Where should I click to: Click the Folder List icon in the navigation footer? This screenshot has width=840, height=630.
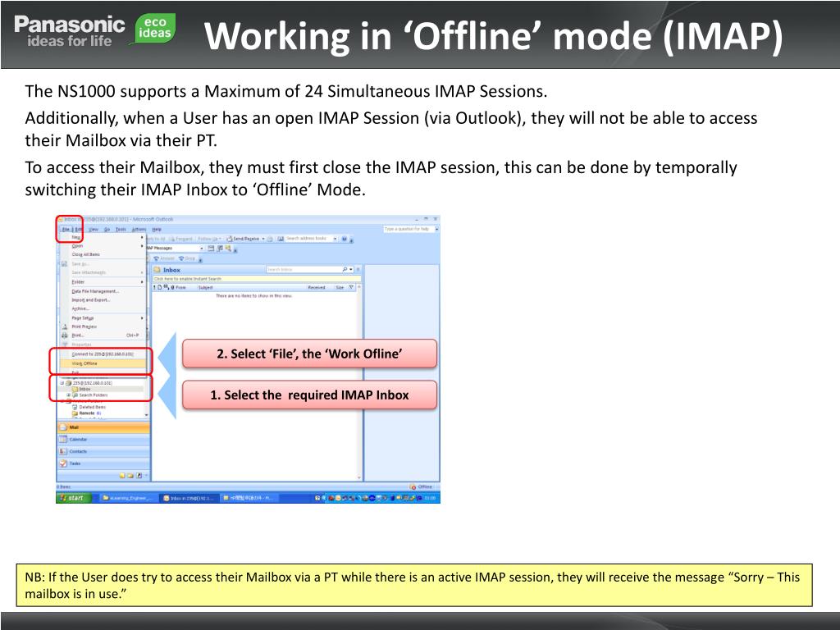click(x=130, y=476)
